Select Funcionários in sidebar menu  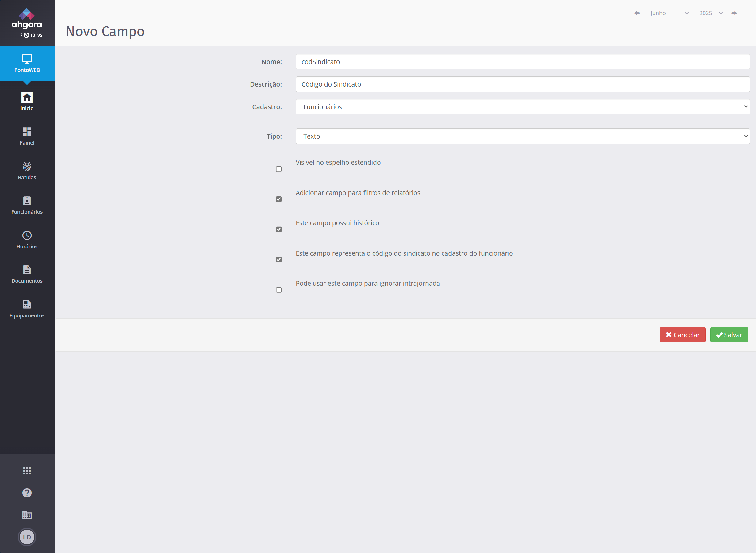(x=27, y=205)
